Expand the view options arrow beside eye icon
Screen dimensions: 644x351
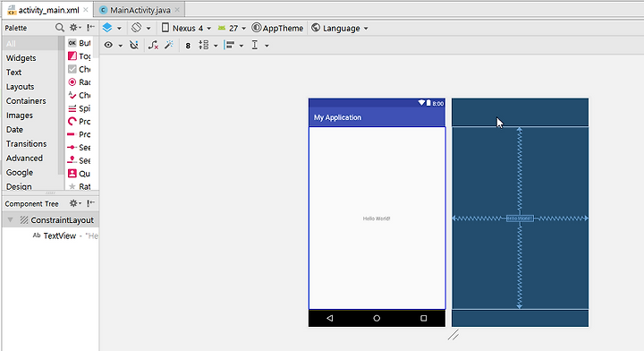(x=121, y=46)
